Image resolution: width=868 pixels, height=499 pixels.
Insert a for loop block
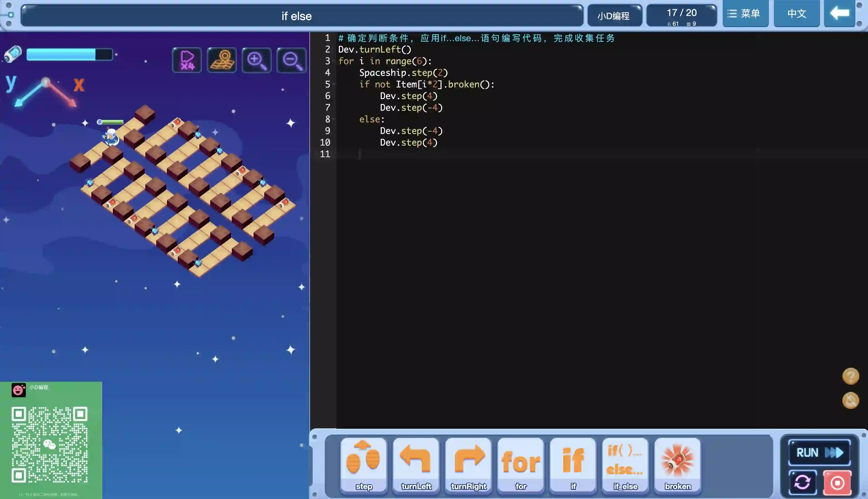(521, 465)
